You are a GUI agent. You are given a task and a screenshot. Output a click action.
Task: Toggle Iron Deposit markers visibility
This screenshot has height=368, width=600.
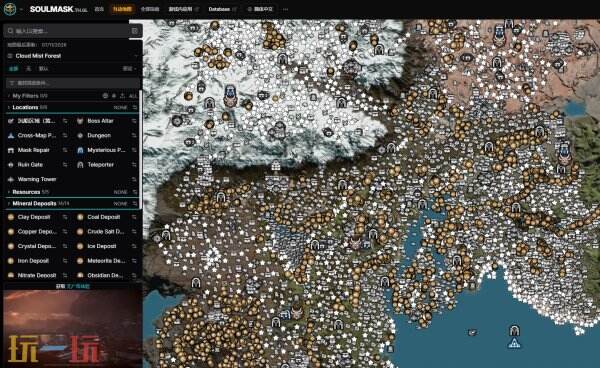(x=33, y=261)
